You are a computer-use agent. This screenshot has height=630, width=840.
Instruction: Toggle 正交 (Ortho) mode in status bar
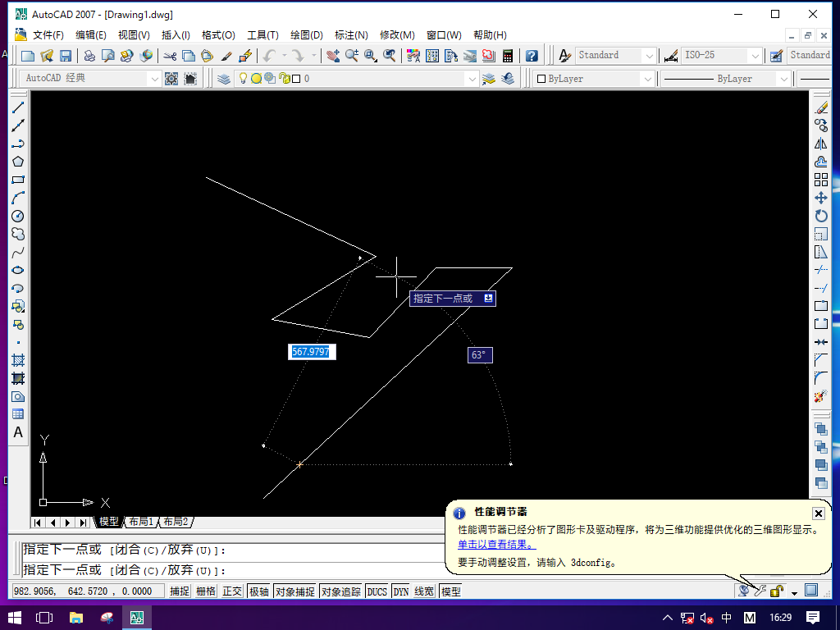[232, 591]
